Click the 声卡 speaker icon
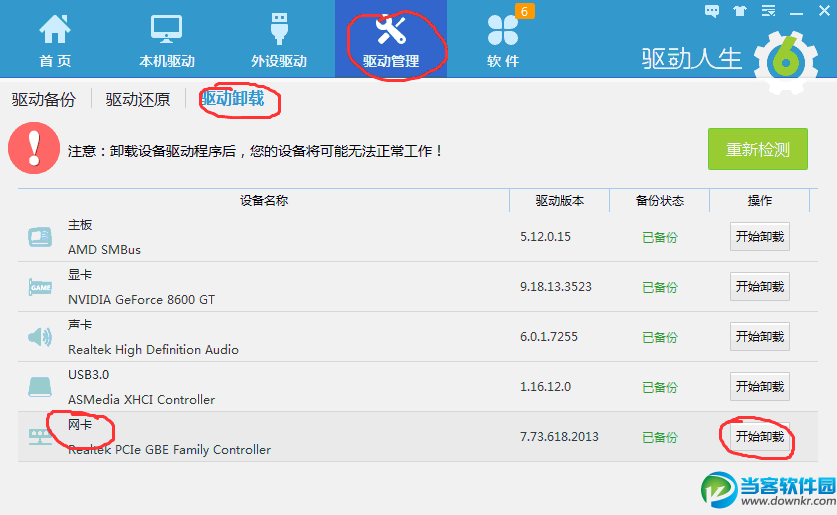This screenshot has width=837, height=515. tap(40, 337)
